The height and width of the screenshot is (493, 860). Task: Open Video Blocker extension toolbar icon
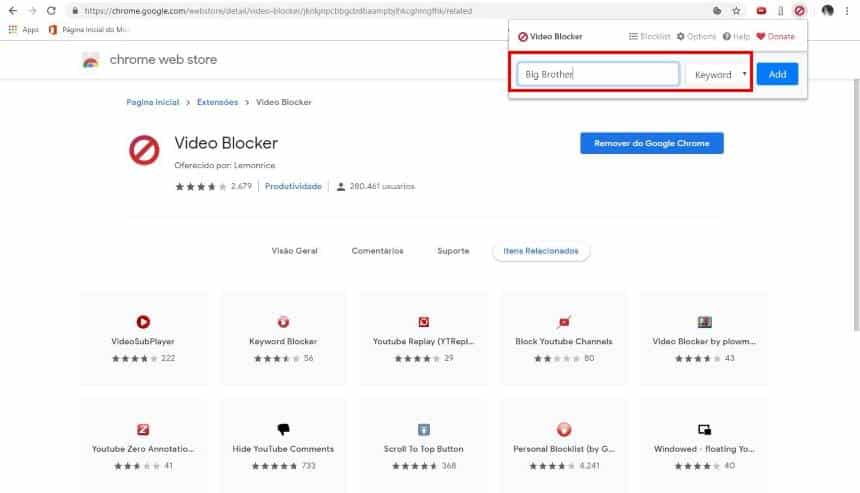(800, 10)
